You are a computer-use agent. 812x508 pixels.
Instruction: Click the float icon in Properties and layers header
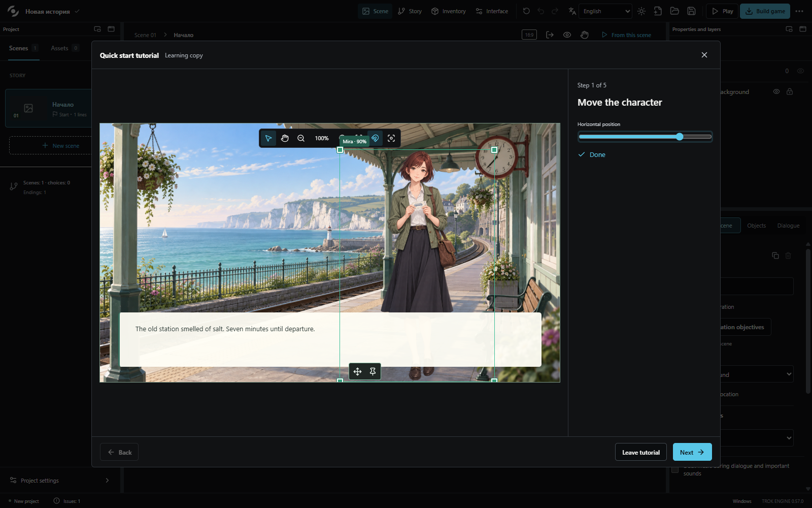789,29
